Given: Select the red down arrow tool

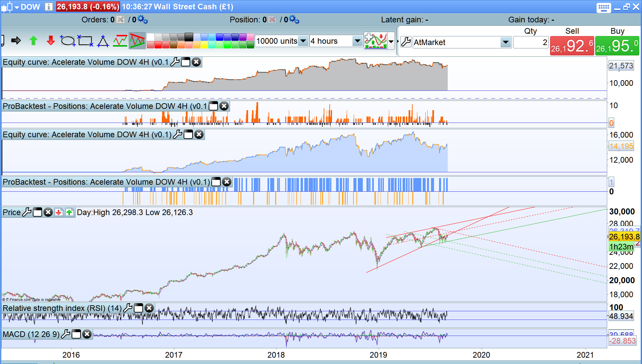Looking at the screenshot, I should [x=50, y=41].
